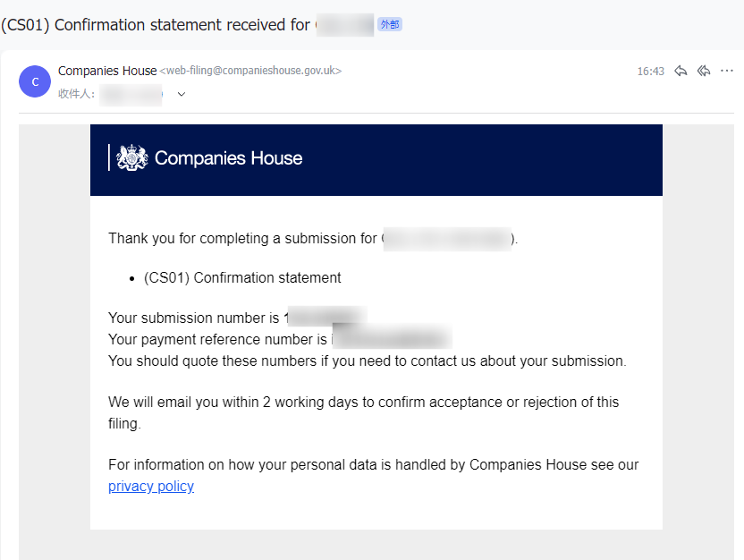Click the reply-all double arrow icon
Viewport: 744px width, 560px height.
point(704,72)
